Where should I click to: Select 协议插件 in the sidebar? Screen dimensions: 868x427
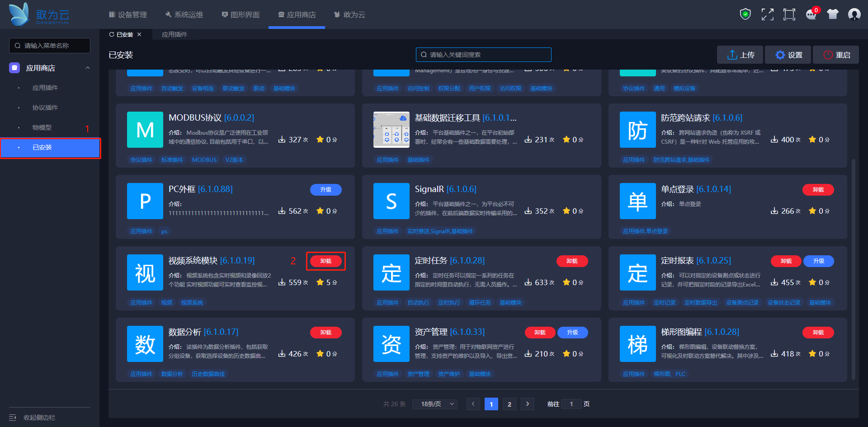[x=45, y=108]
